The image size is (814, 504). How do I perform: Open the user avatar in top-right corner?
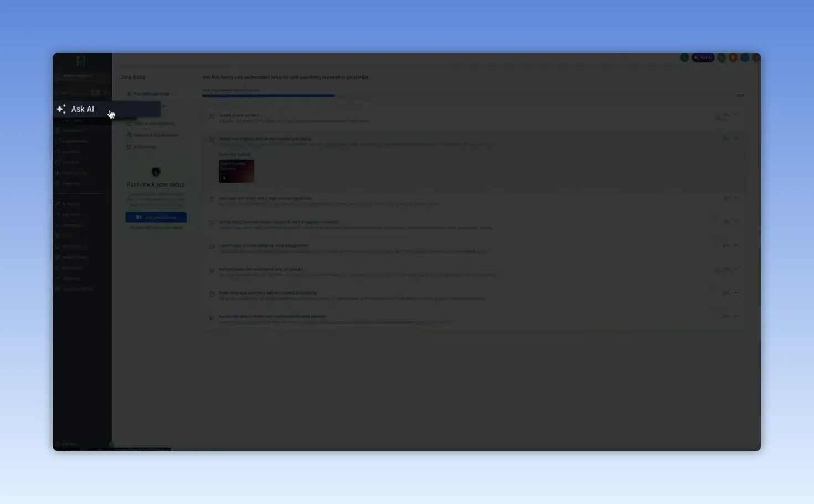[x=756, y=58]
